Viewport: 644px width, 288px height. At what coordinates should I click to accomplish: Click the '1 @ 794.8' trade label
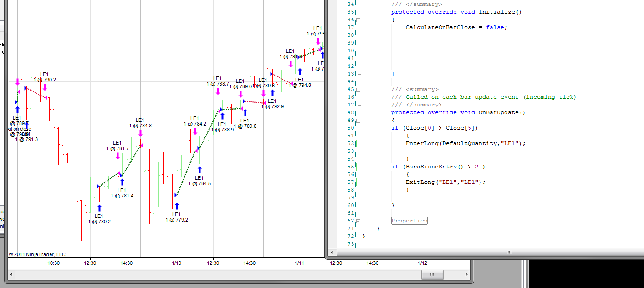point(300,86)
